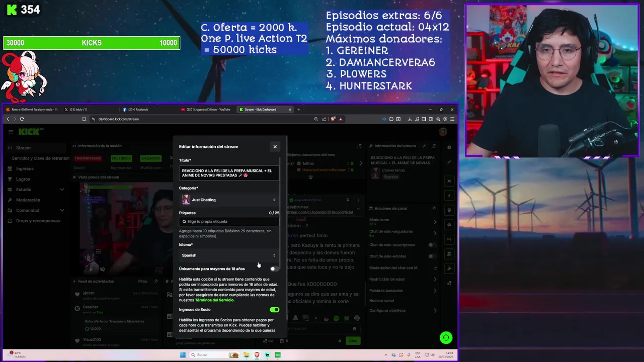Toggle Únicamente para mayores de 18 años
The width and height of the screenshot is (644, 362).
coord(274,268)
